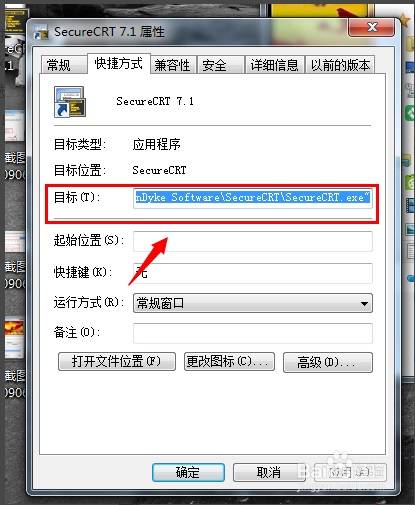The width and height of the screenshot is (415, 505).
Task: Confirm with the 确定 button
Action: click(188, 472)
